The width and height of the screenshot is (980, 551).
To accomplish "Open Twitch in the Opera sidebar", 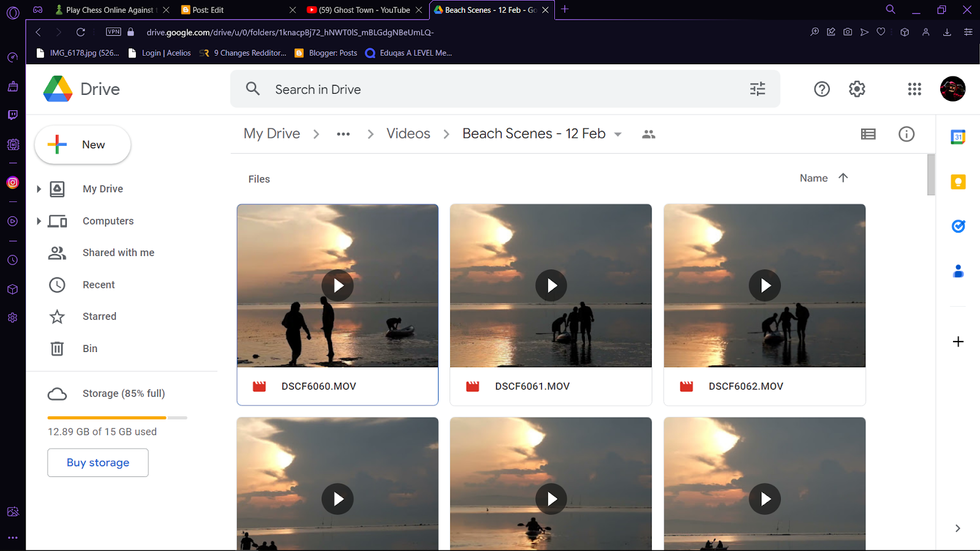I will 13,115.
